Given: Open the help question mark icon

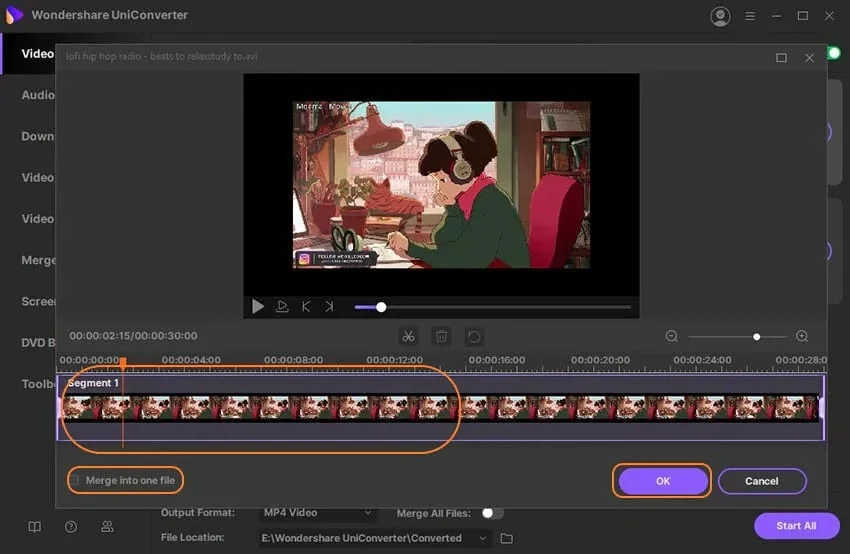Looking at the screenshot, I should (x=70, y=526).
